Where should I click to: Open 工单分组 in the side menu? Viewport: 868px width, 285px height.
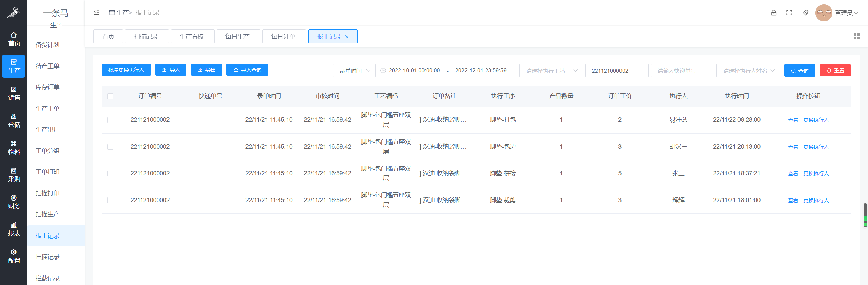[47, 151]
